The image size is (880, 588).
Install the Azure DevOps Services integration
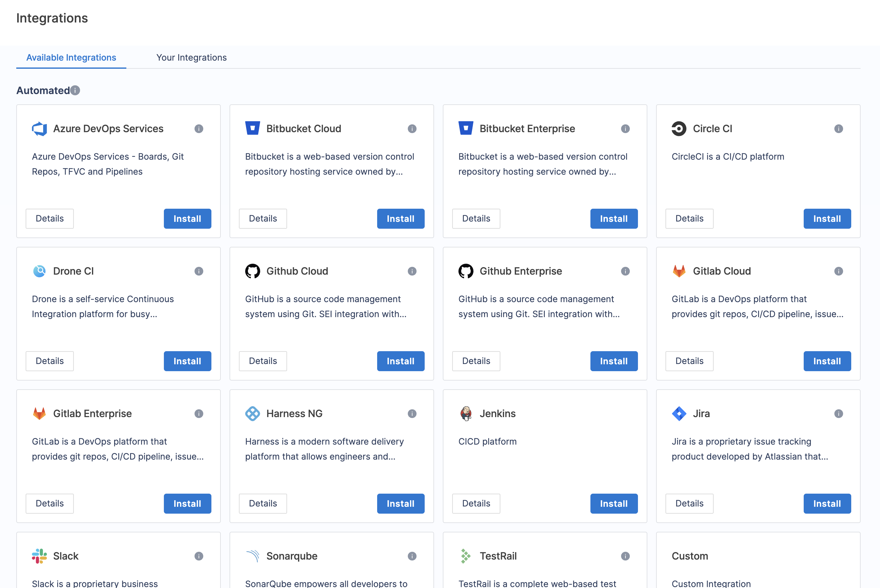tap(187, 218)
